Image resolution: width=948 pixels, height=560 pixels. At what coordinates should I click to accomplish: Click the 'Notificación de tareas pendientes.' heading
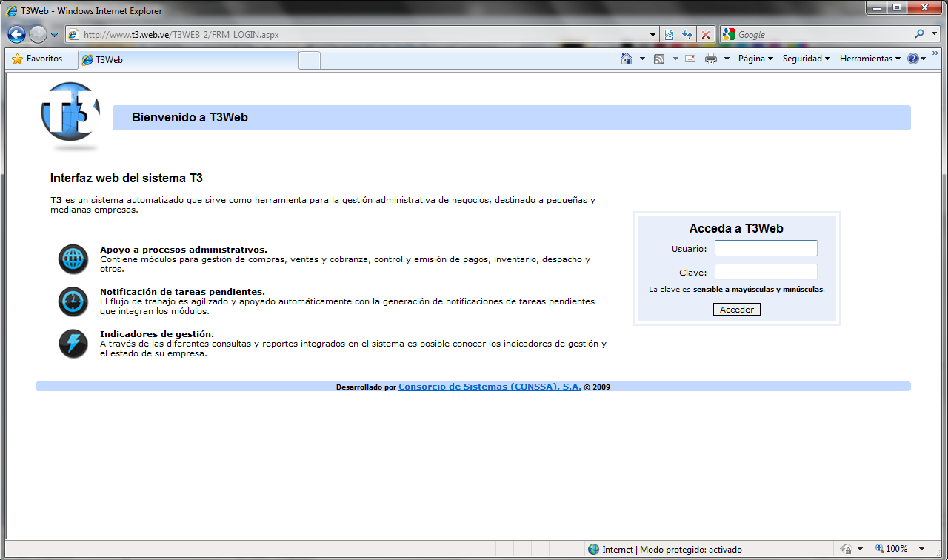[182, 292]
